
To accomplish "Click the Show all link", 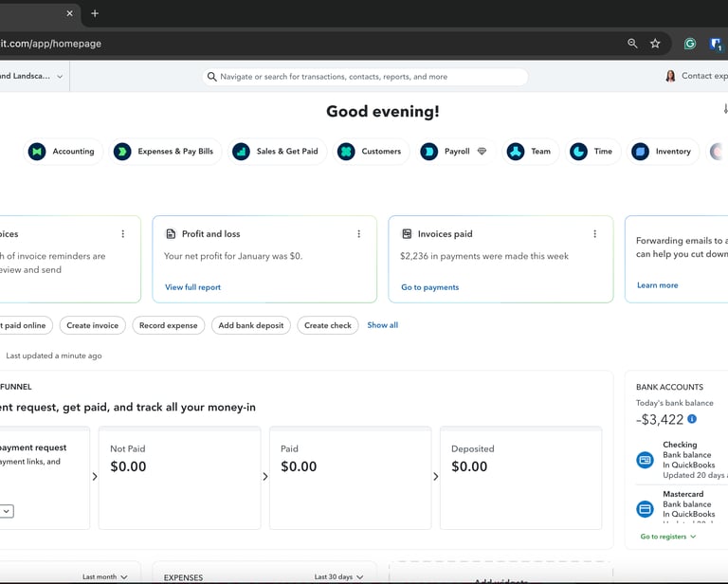I will pos(383,325).
